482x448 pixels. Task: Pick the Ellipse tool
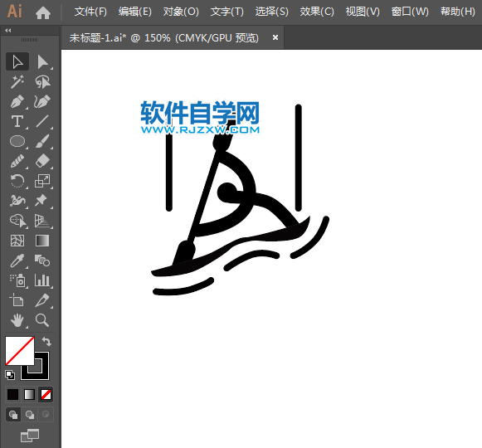(x=17, y=141)
